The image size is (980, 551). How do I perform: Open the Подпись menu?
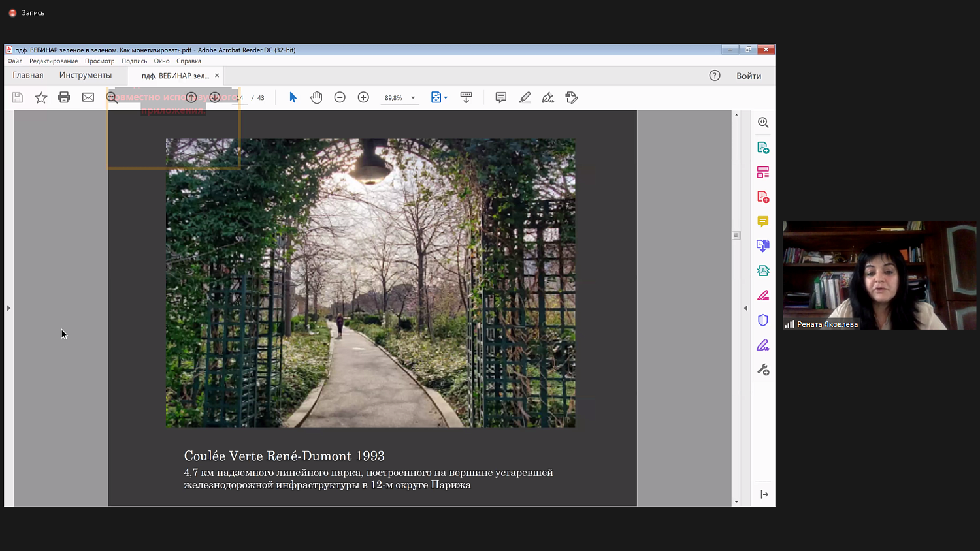coord(134,61)
